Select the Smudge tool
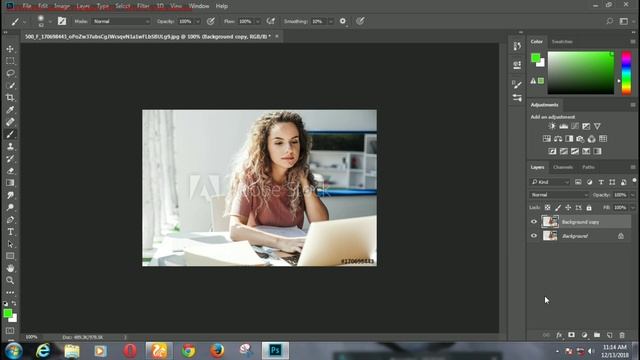Screen dimensions: 640x360 click(x=10, y=195)
